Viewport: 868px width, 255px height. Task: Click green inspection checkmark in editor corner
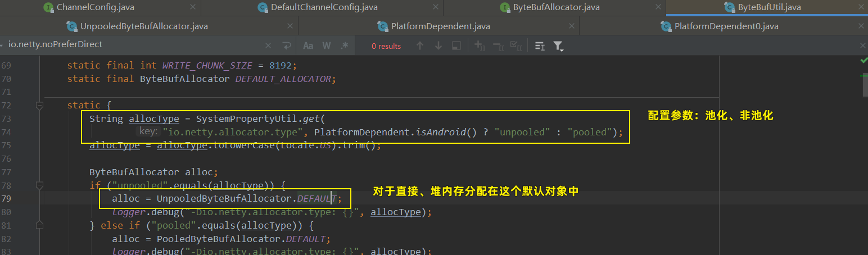(864, 60)
